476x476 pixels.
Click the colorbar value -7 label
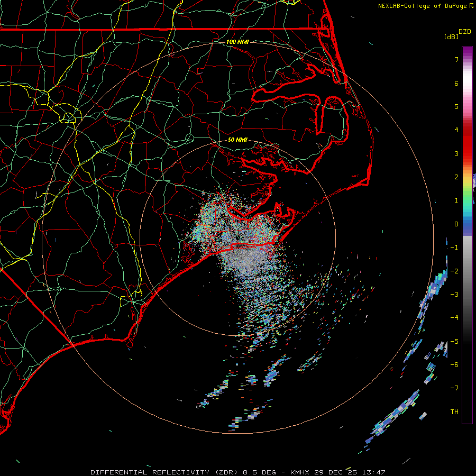(454, 388)
